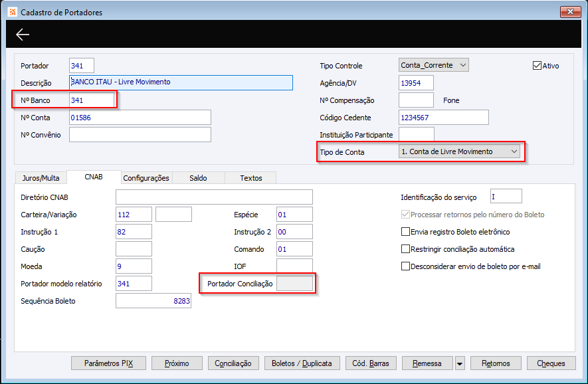The width and height of the screenshot is (588, 384).
Task: Click Boletos / Duplicata button
Action: [x=302, y=363]
